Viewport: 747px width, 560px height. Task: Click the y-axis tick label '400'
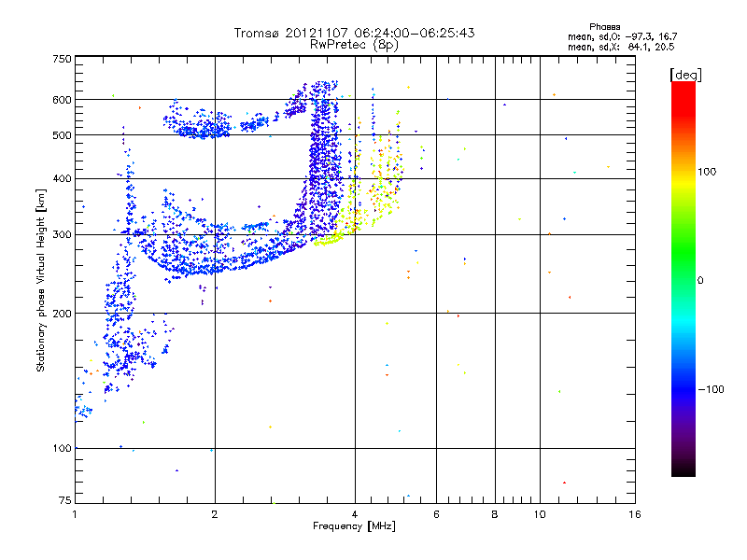(63, 179)
